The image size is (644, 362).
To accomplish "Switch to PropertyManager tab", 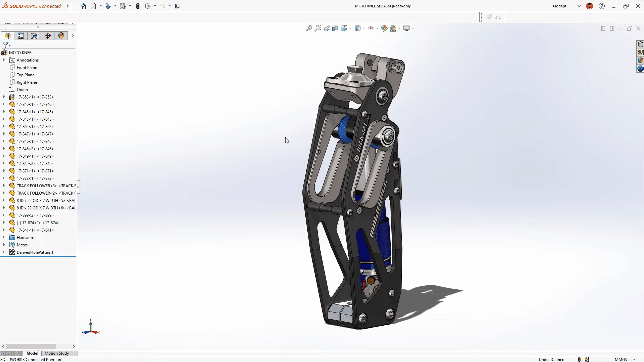I will [21, 36].
